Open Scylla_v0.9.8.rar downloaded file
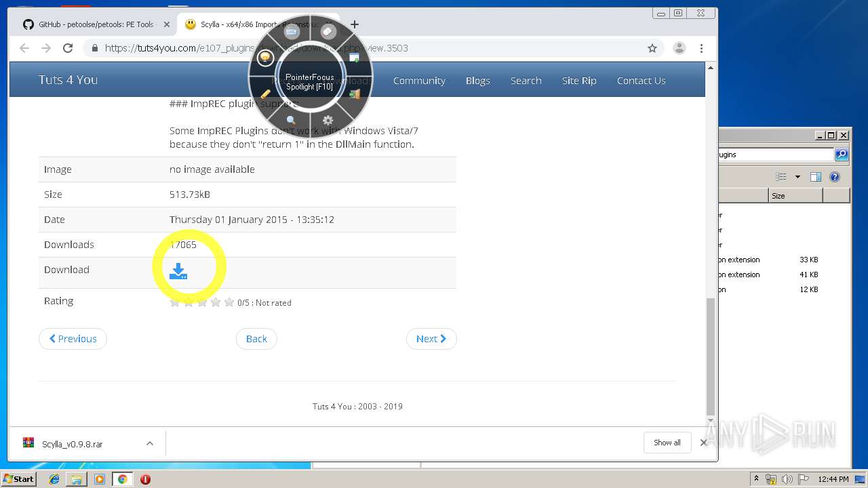The width and height of the screenshot is (868, 488). pos(73,444)
